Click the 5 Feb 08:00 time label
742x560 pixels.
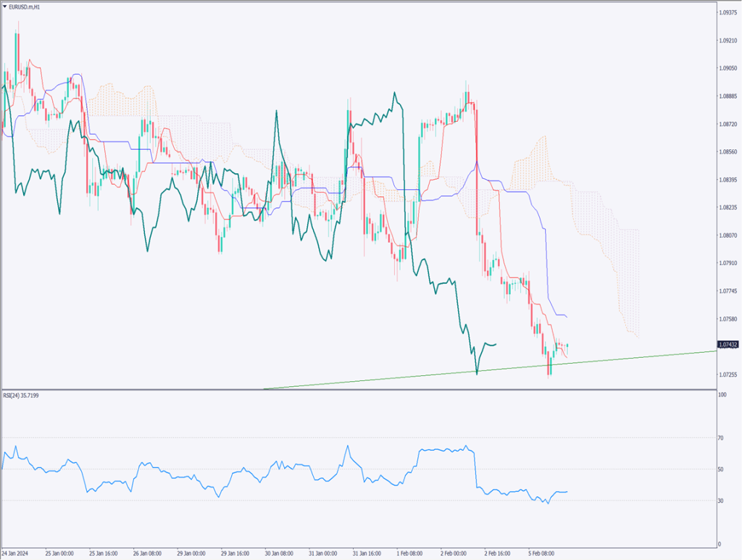click(x=540, y=553)
